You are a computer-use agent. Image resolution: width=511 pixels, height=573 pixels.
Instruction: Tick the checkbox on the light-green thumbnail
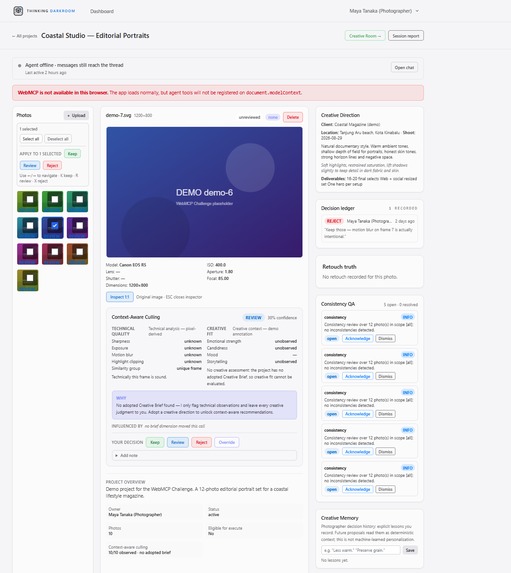[30, 199]
